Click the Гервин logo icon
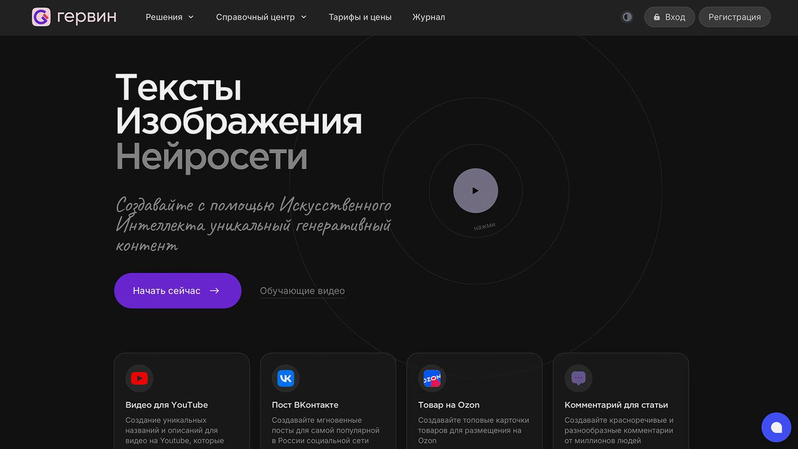This screenshot has height=449, width=798. [41, 17]
